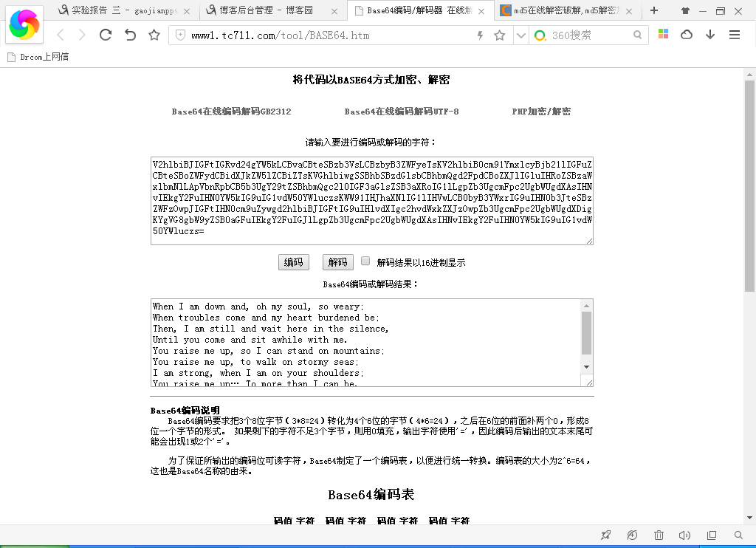756x548 pixels.
Task: Click the Base64编码表 heading
Action: (371, 494)
